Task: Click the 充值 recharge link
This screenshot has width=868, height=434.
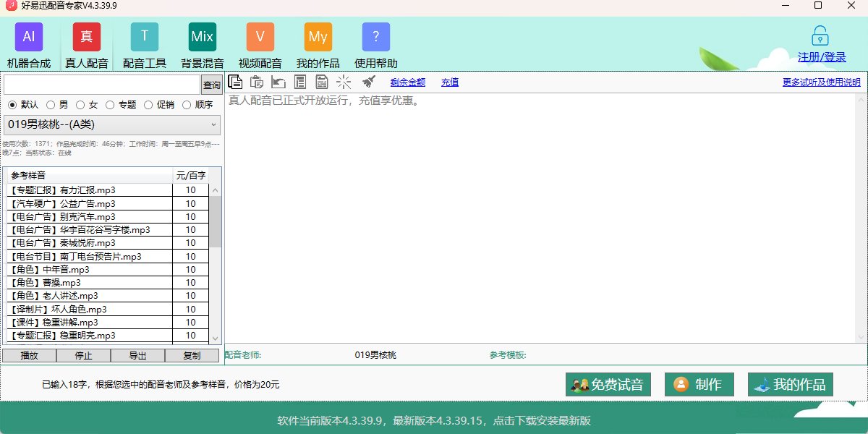Action: (x=449, y=82)
